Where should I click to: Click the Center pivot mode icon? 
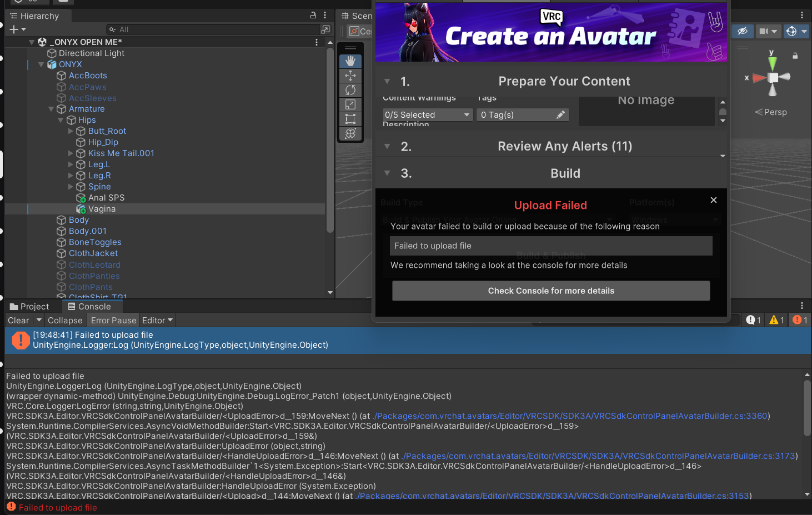tap(354, 31)
